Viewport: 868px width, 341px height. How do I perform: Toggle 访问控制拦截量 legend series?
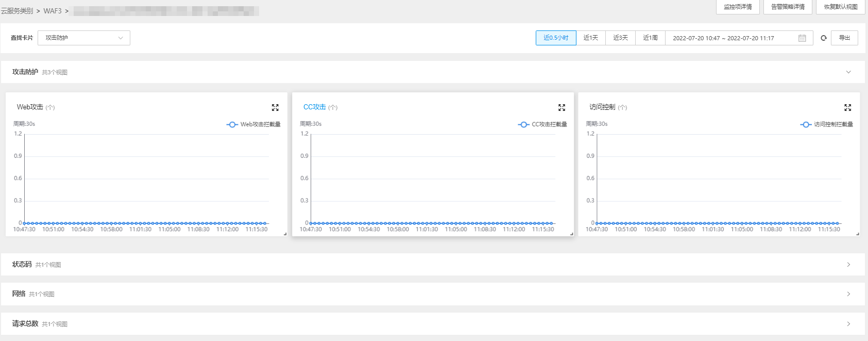[x=827, y=124]
